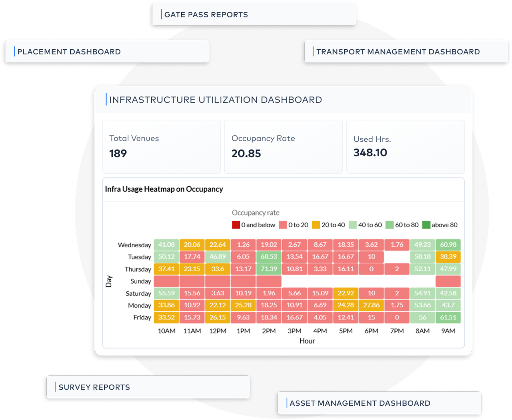
Task: Toggle '0 and below' legend swatch
Action: coord(236,225)
